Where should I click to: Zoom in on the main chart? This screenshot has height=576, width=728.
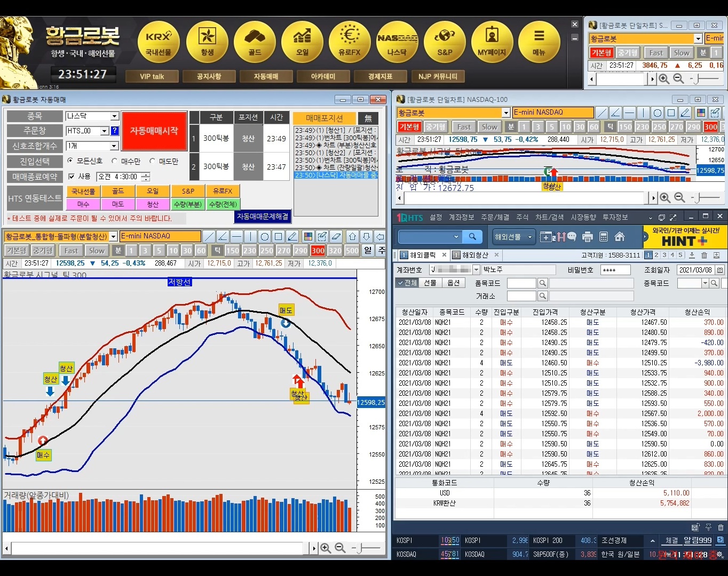click(326, 548)
